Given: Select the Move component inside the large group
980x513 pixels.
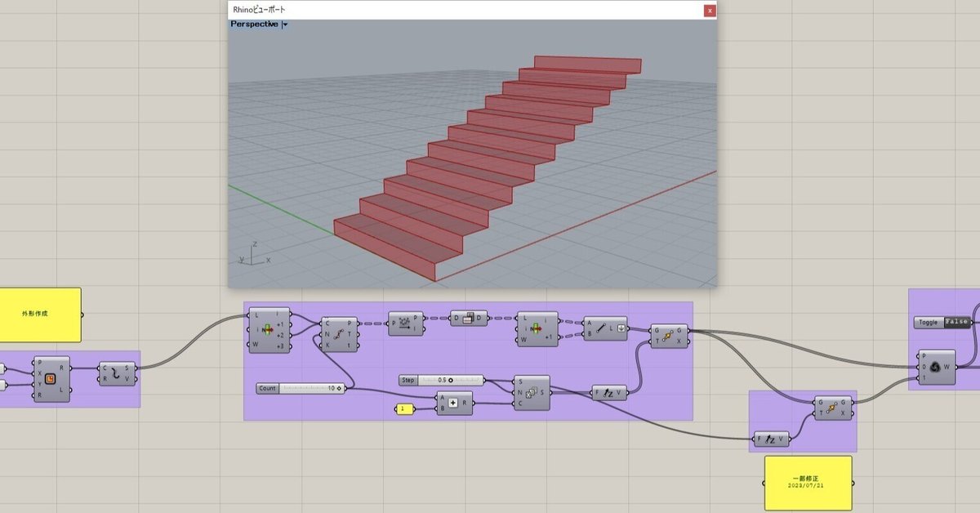Looking at the screenshot, I should [x=670, y=335].
